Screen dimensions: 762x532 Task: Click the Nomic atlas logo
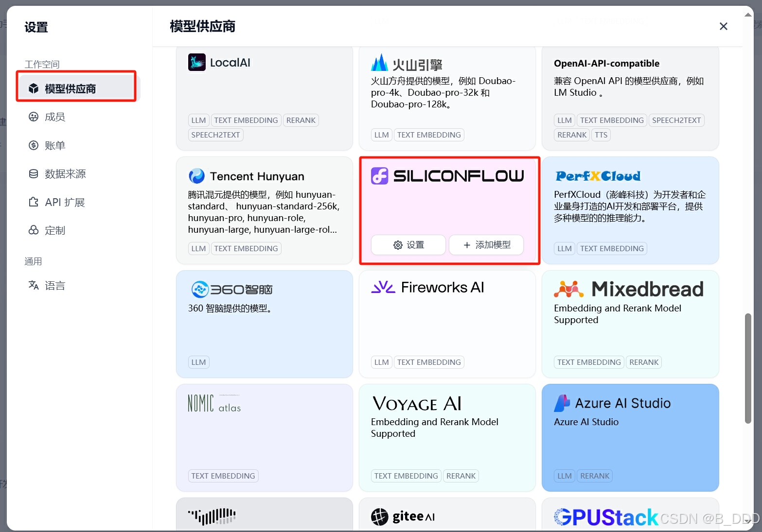(x=214, y=403)
